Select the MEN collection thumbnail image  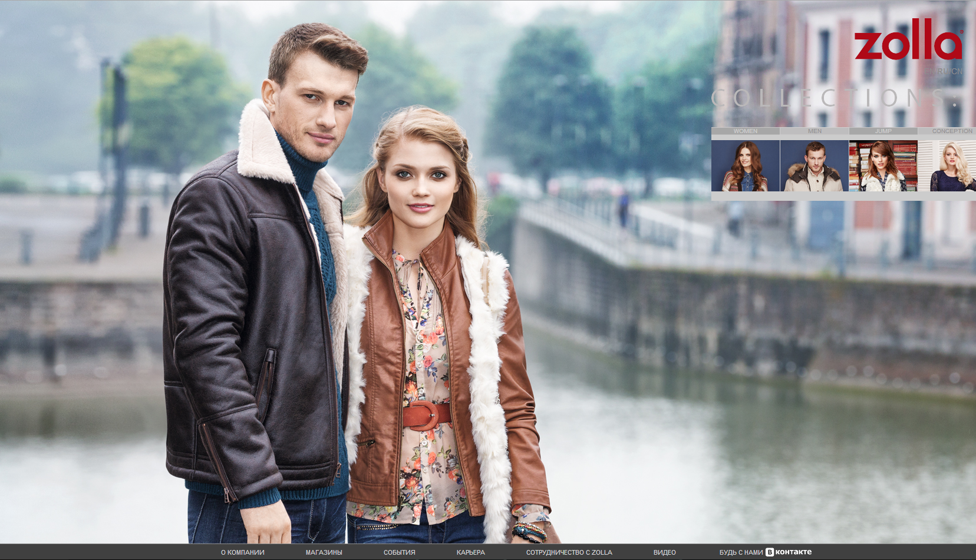click(x=815, y=165)
